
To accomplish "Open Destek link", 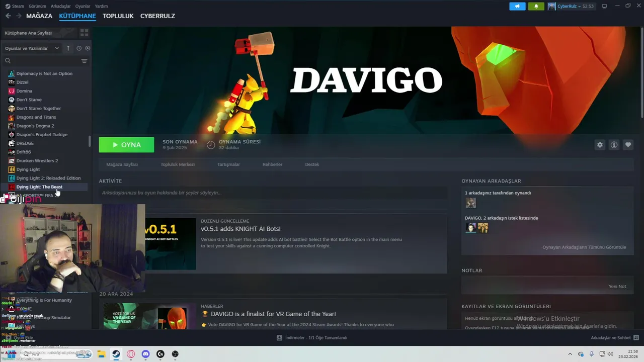I will click(x=312, y=164).
